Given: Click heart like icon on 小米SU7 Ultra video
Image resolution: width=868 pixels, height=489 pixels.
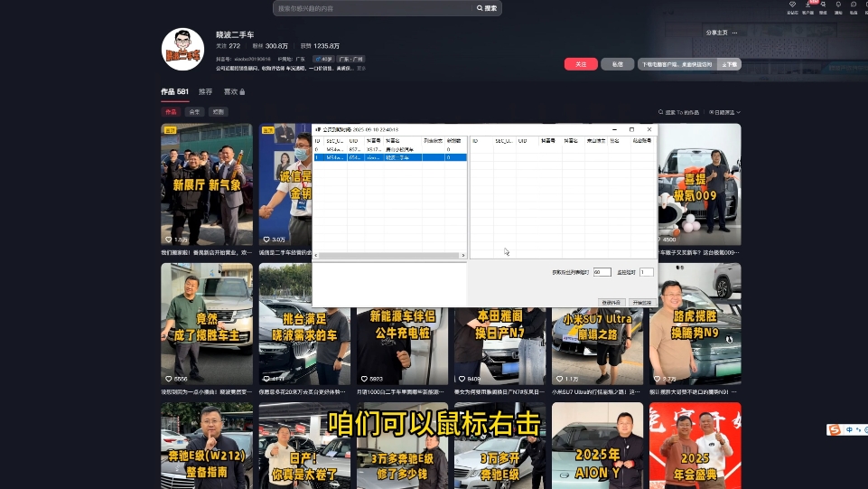Looking at the screenshot, I should [559, 379].
